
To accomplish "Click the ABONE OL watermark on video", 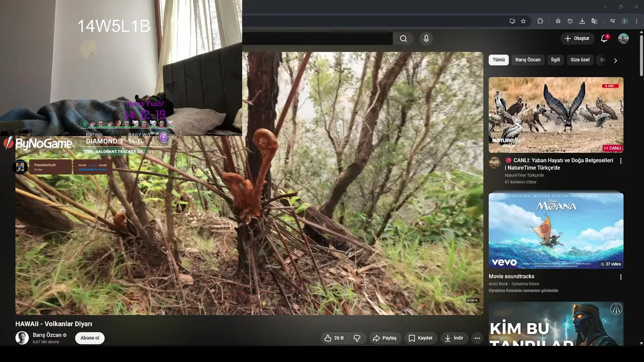I will [x=472, y=300].
